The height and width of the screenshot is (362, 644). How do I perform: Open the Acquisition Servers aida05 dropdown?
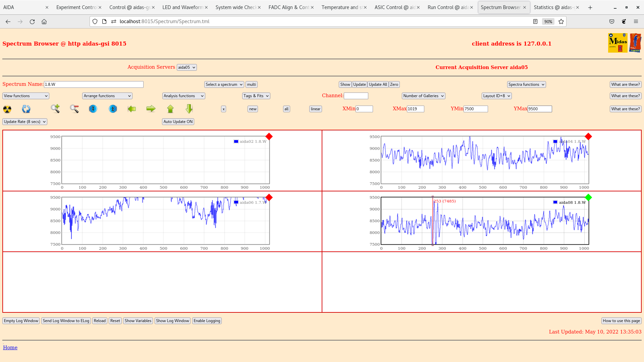click(x=186, y=67)
